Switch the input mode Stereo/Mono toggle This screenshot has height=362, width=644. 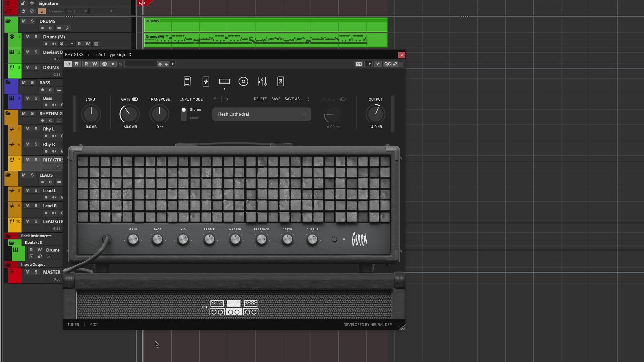184,114
